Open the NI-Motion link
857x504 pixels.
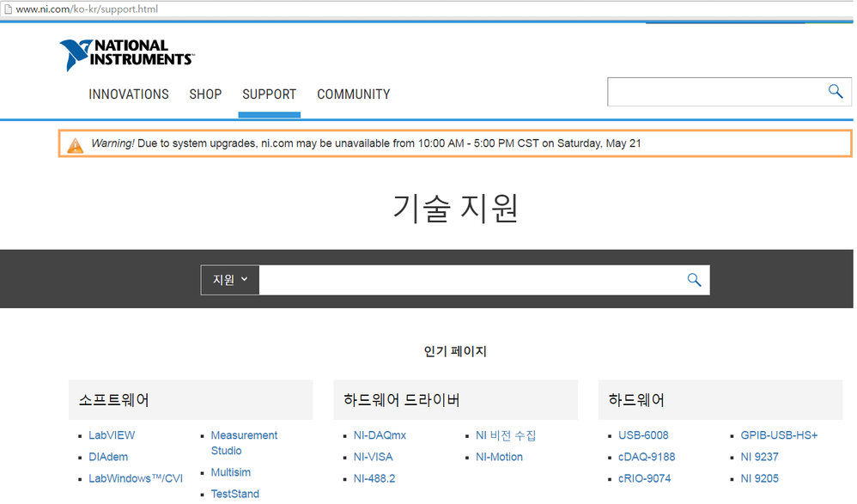coord(499,457)
